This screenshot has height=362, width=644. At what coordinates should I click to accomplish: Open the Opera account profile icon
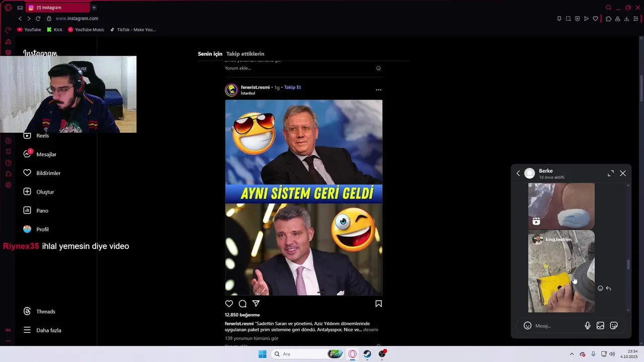pyautogui.click(x=617, y=19)
